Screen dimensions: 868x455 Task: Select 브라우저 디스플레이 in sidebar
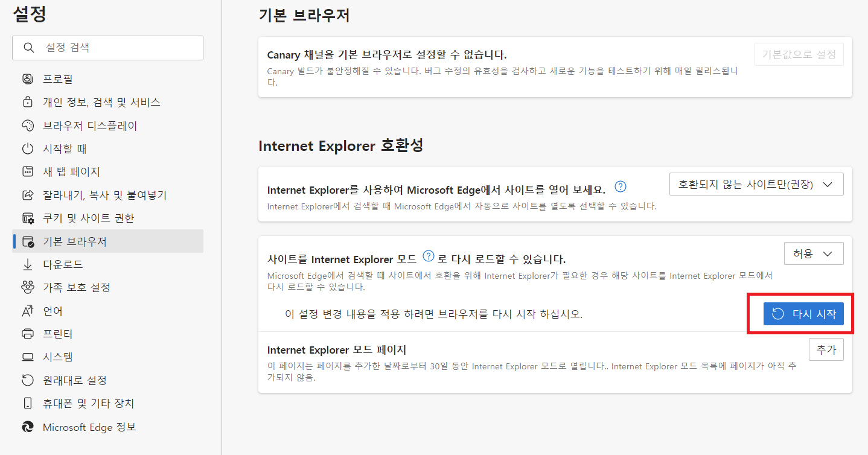point(107,126)
